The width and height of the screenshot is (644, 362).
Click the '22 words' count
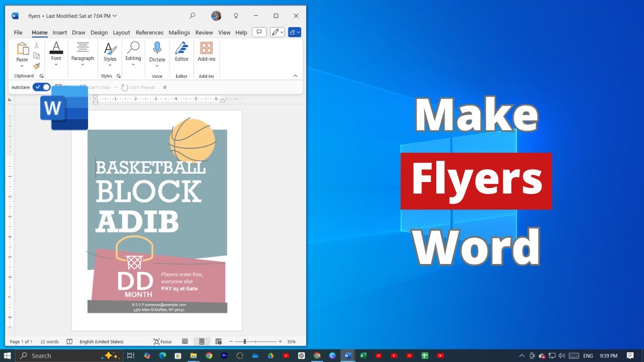(49, 341)
